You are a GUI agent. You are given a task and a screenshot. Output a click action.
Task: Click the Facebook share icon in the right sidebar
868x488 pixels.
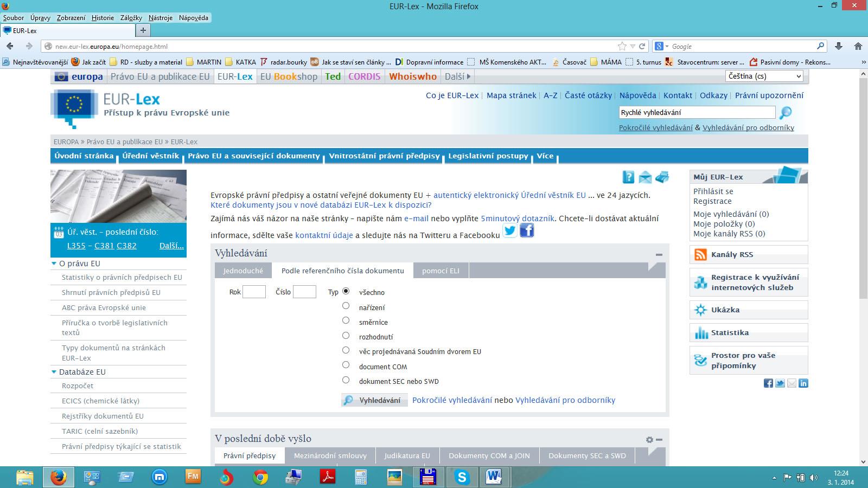(x=768, y=383)
